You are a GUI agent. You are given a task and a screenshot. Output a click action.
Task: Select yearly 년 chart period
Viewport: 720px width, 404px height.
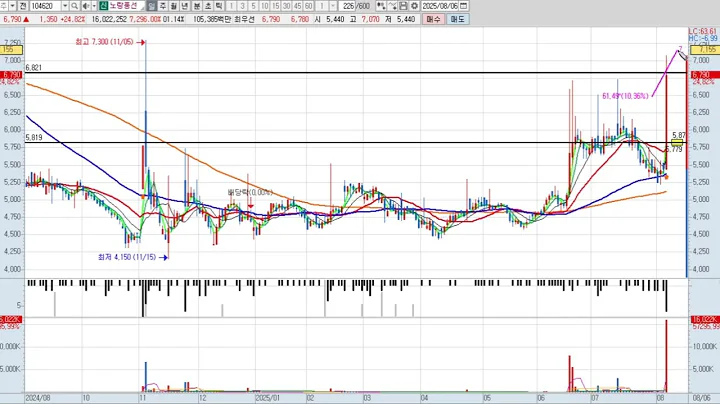coord(185,6)
